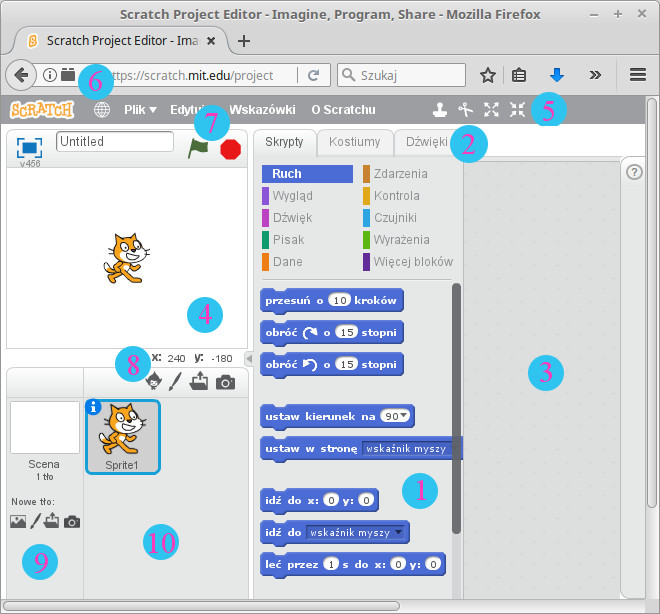Collapse the stage with small arrow expander
Screen dimensions: 660x614
click(x=249, y=358)
